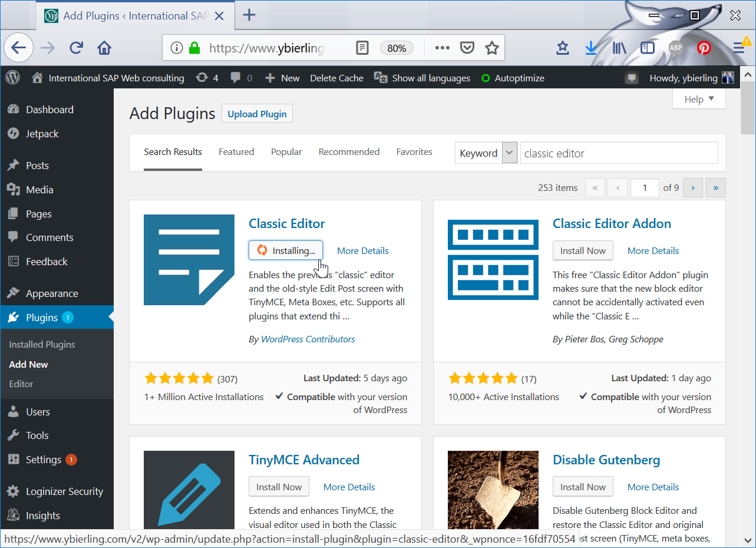Click the WordPress logo in the admin bar
This screenshot has width=756, height=548.
12,77
